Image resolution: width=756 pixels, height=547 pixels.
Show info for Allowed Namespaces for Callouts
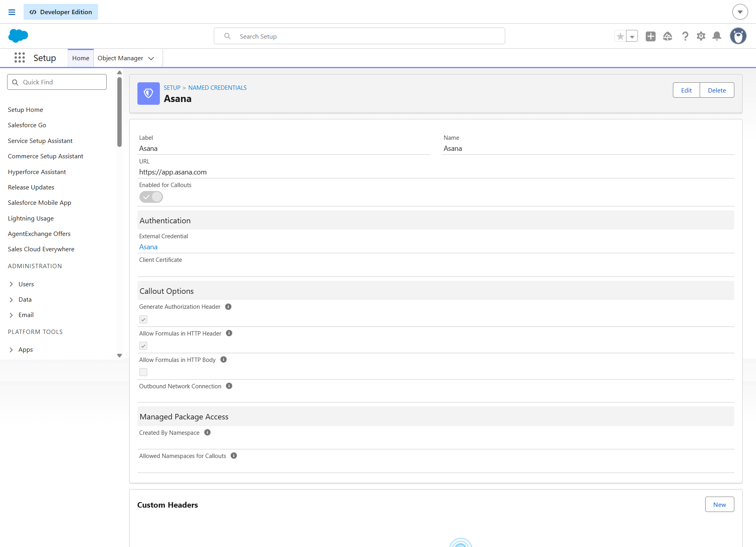[234, 456]
